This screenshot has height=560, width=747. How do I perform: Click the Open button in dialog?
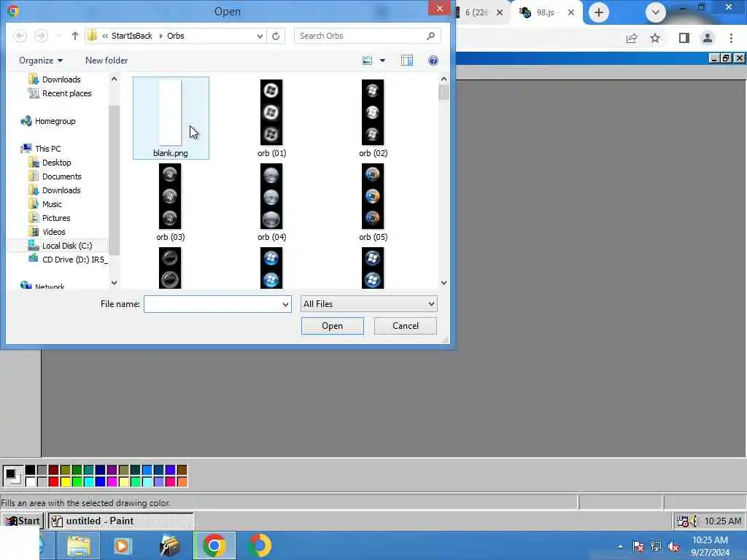click(332, 326)
